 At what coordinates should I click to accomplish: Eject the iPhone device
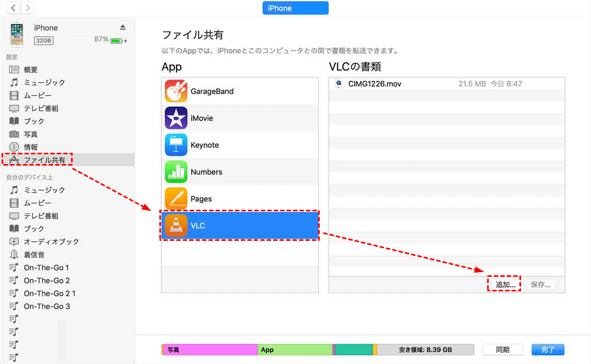[x=123, y=27]
